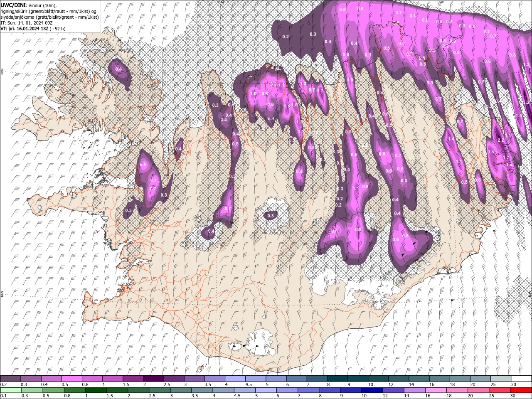
Task: Click the 'VT: þri. 16.01.2024 13Z (+52 h)' valid time
Action: coord(33,29)
